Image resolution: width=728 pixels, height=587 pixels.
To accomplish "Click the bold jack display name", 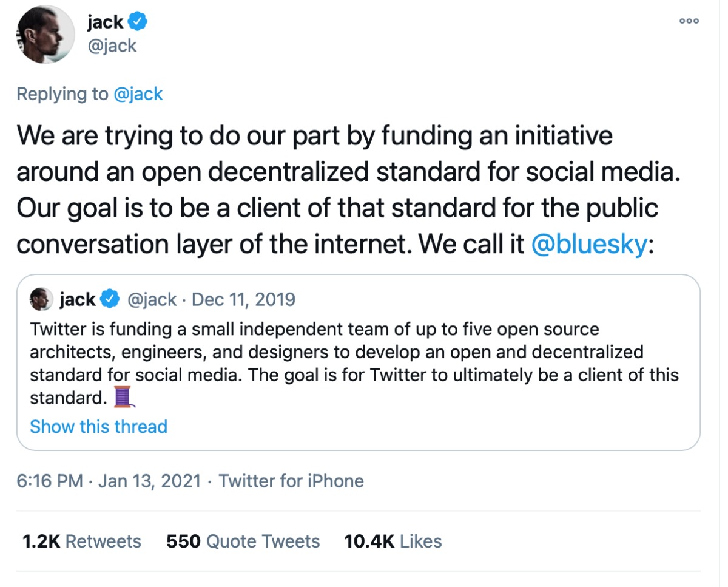I will click(105, 22).
